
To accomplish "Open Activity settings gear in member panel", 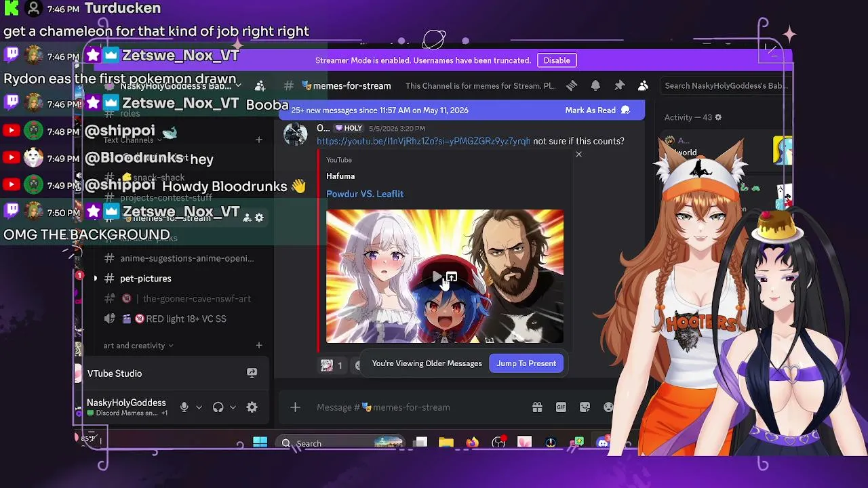I will click(x=718, y=117).
